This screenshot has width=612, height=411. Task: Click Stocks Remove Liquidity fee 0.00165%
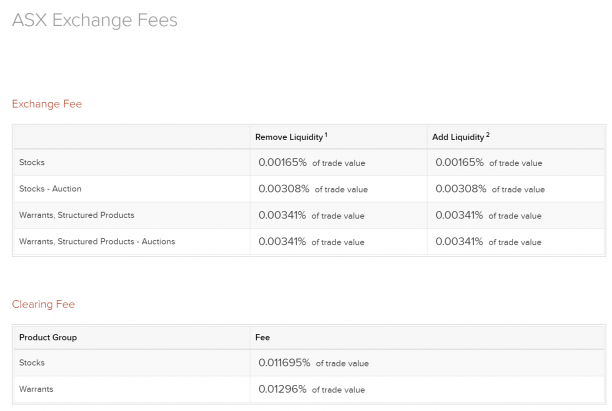pyautogui.click(x=283, y=162)
